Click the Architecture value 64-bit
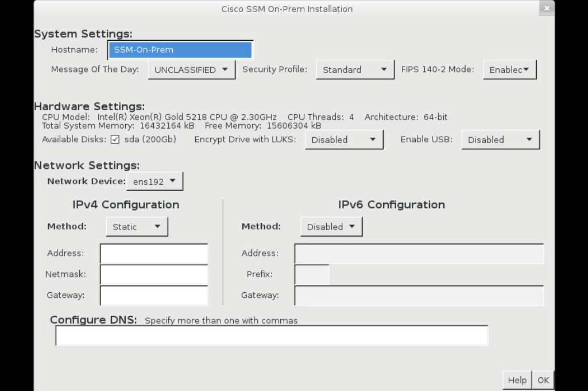588x391 pixels. [x=435, y=117]
